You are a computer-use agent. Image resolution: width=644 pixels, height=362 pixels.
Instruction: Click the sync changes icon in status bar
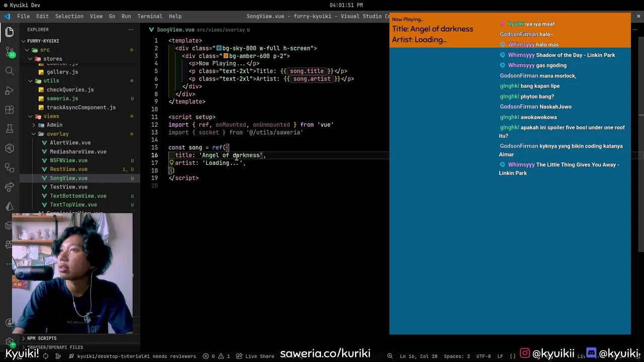(46, 356)
